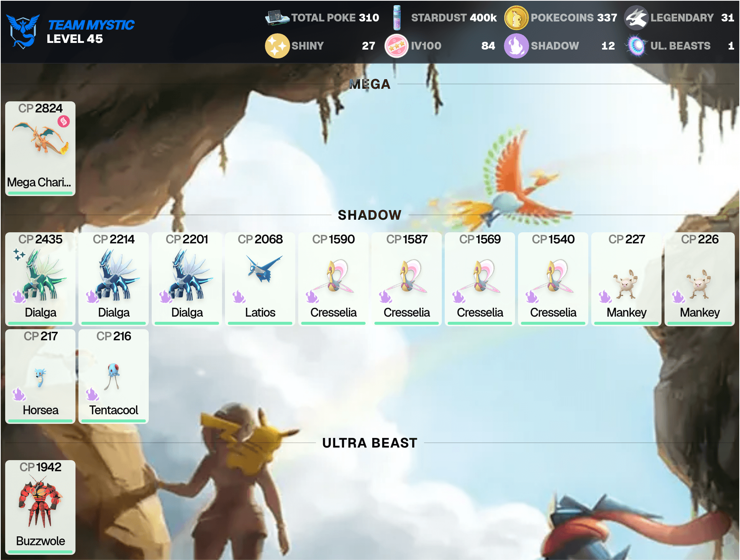
Task: Click the shiny sparkle icon on Dialga CP 2435
Action: pos(19,254)
